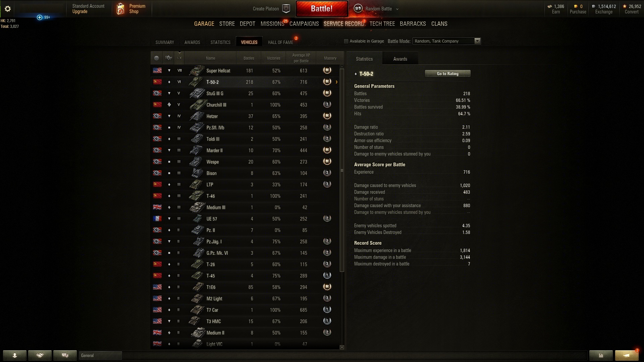Open contacts list person icon

(15, 355)
